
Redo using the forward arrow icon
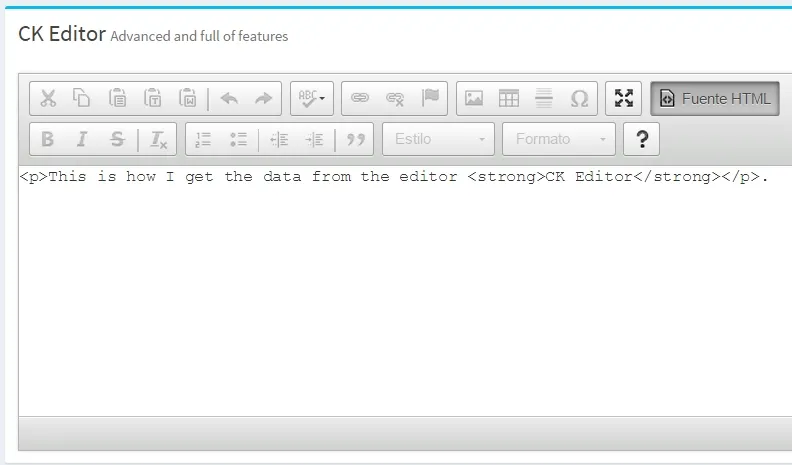(263, 98)
